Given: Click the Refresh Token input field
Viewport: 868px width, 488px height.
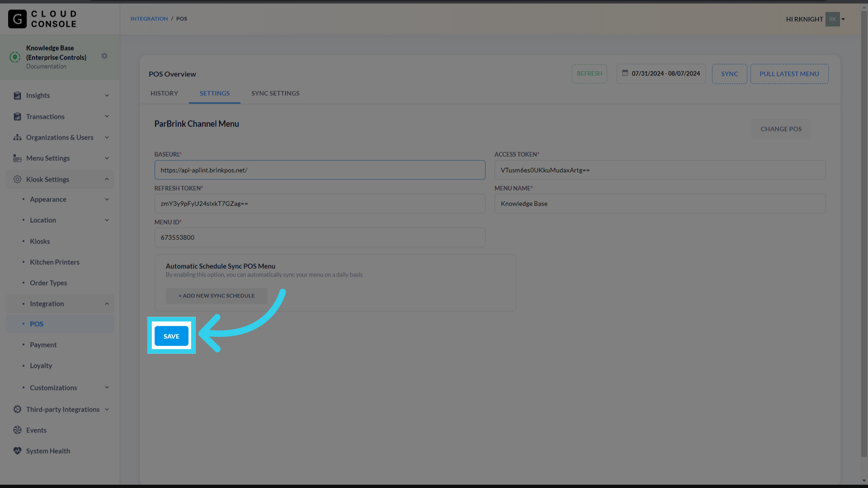Looking at the screenshot, I should [320, 204].
